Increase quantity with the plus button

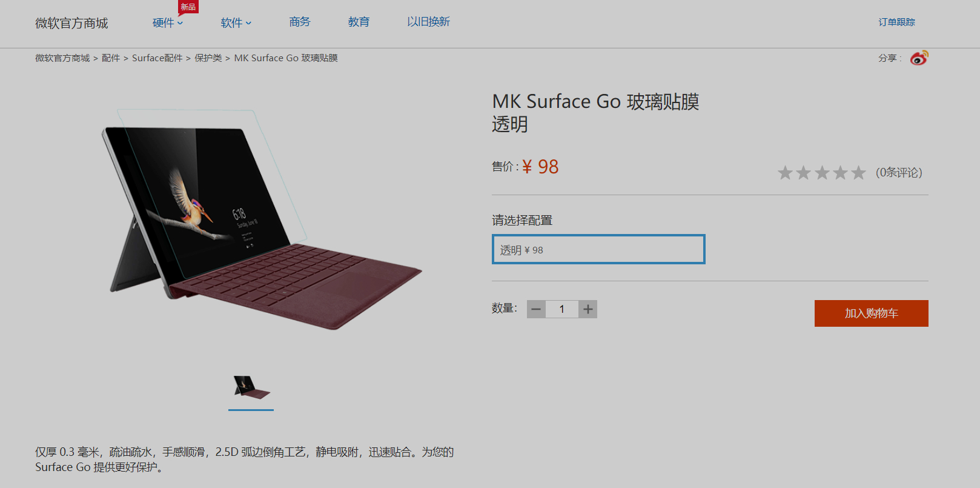(x=588, y=309)
